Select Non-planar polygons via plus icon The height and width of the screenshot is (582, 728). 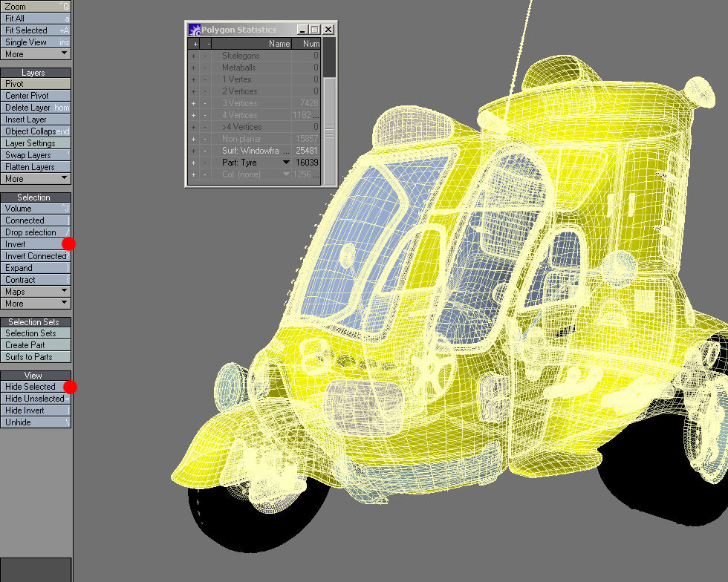click(195, 139)
